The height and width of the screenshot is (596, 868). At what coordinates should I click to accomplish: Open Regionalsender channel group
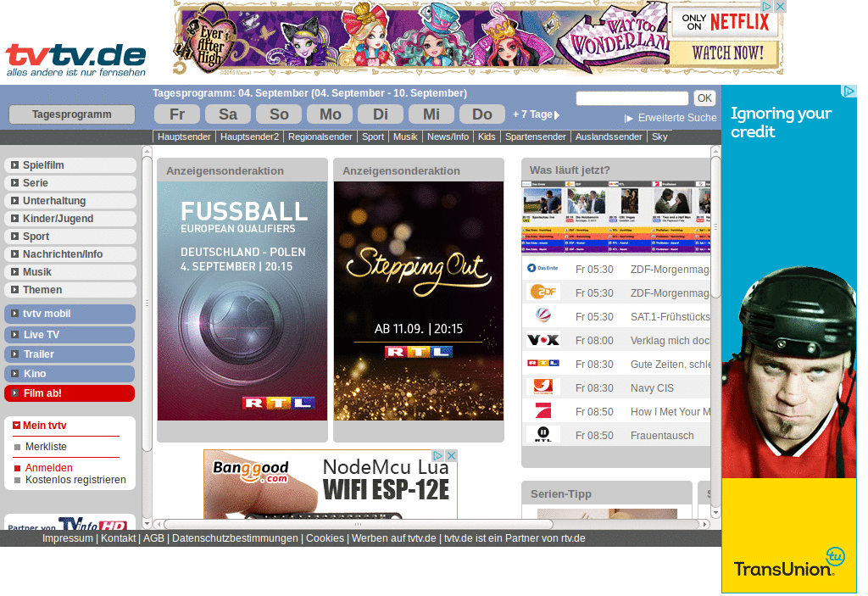click(x=320, y=136)
